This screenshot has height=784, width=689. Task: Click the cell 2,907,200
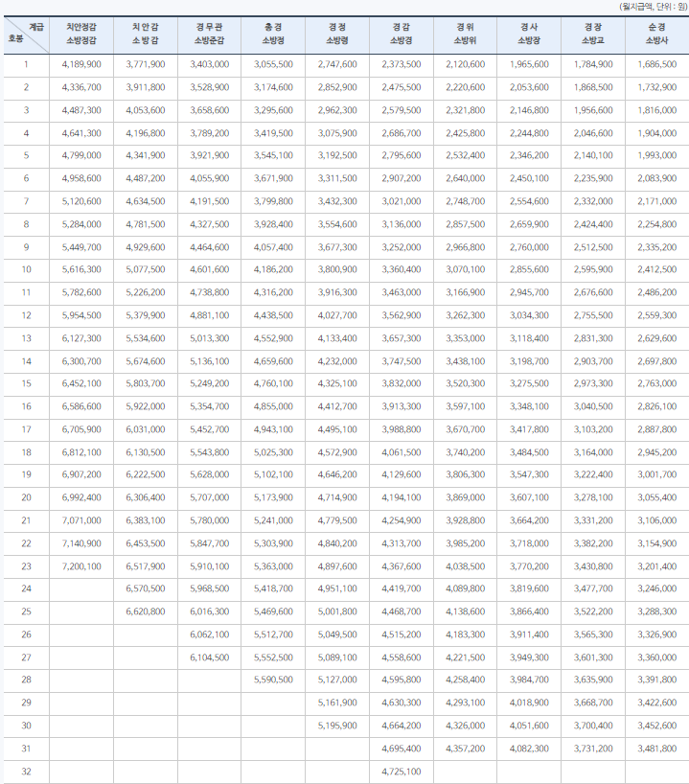point(402,178)
